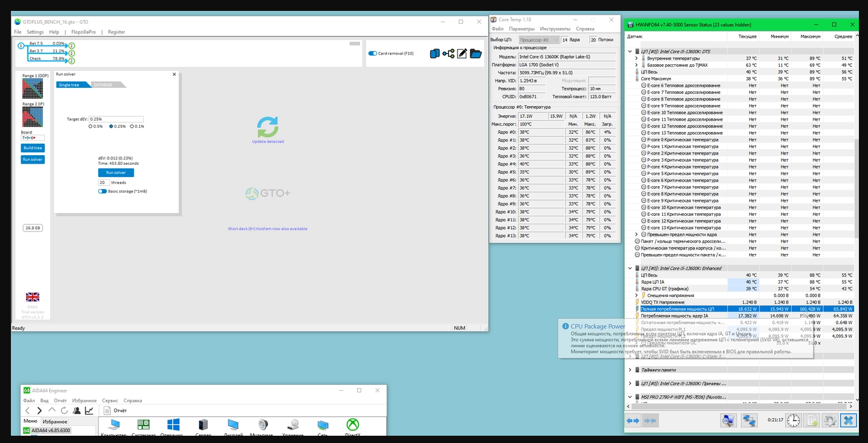Click HWiNFO close sensors X icon
The height and width of the screenshot is (443, 868).
[849, 421]
